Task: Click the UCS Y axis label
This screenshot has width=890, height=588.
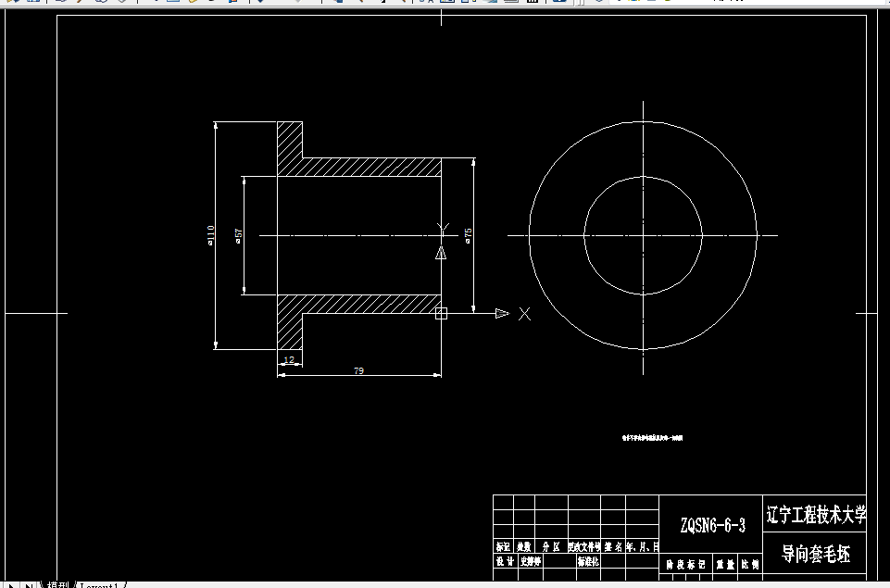Action: pos(443,230)
